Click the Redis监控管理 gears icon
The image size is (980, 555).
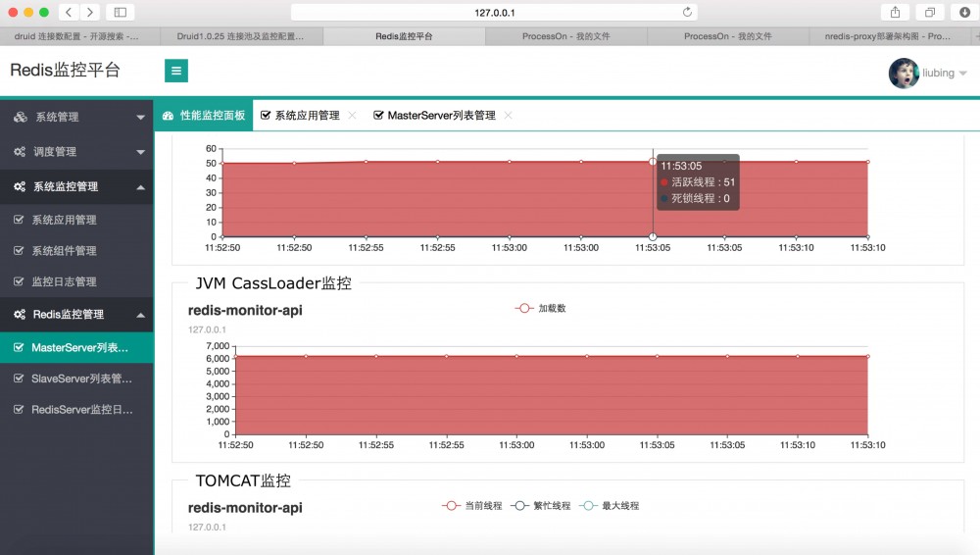tap(20, 314)
